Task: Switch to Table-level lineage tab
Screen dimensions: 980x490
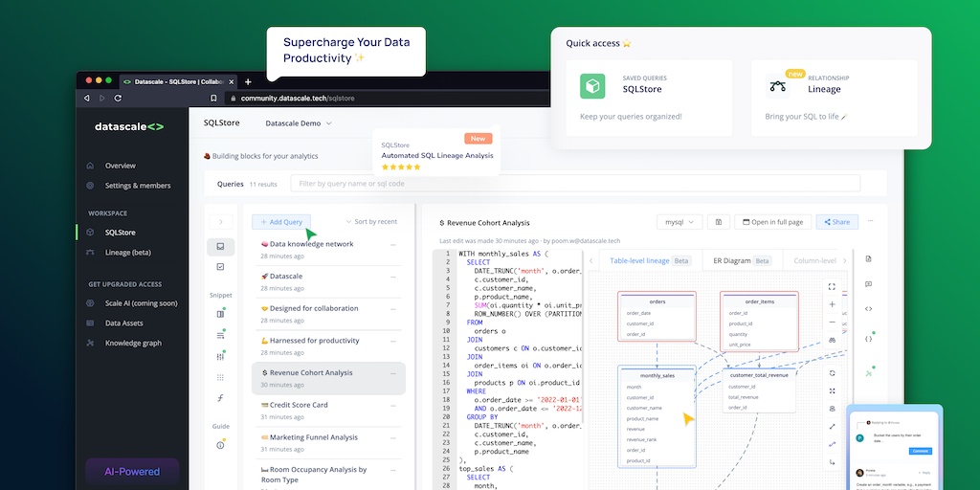Action: pos(650,260)
